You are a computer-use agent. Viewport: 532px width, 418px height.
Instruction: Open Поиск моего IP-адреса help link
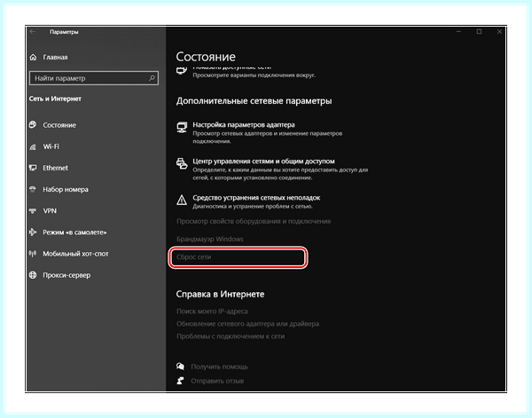point(212,311)
